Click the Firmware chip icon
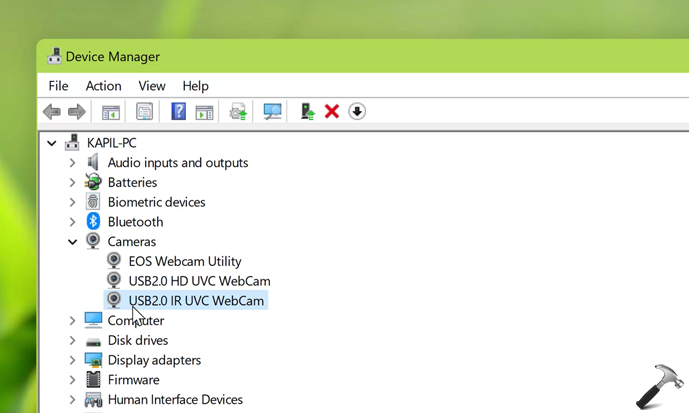 (x=93, y=380)
